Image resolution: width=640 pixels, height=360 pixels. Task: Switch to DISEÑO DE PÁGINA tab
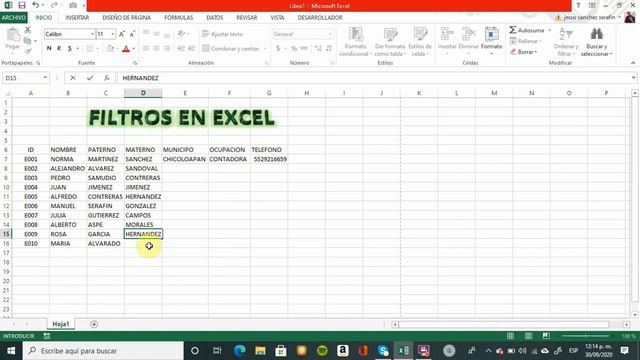[x=127, y=18]
